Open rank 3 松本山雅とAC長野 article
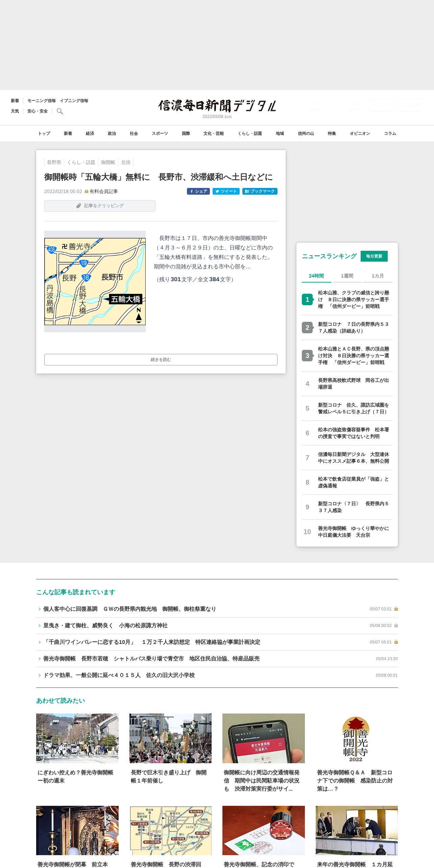Image resolution: width=434 pixels, height=868 pixels. (x=347, y=356)
